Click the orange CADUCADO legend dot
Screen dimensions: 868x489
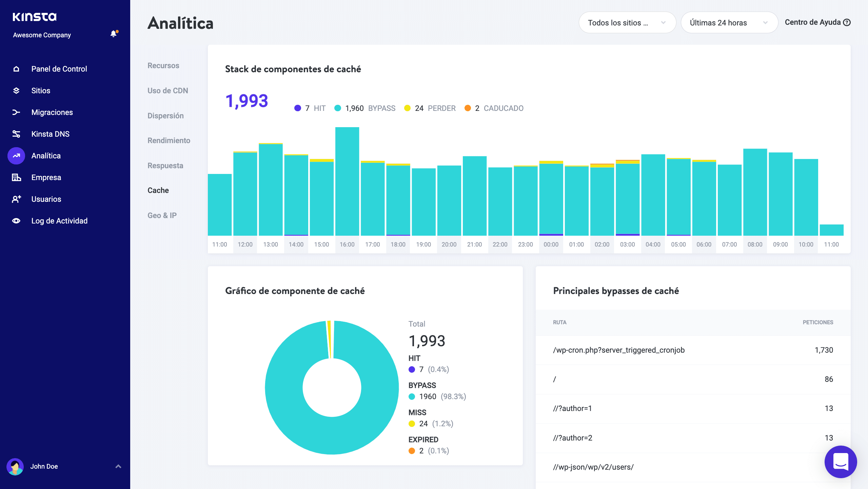click(x=468, y=108)
